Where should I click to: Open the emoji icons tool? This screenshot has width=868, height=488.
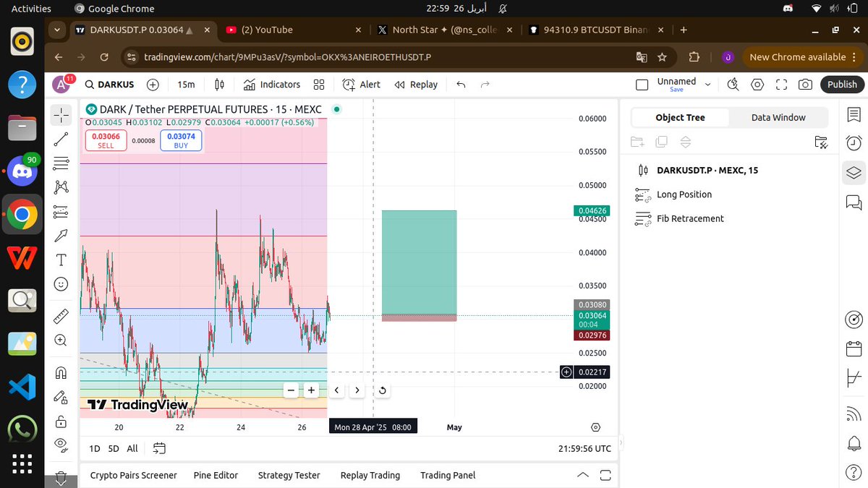[x=61, y=284]
